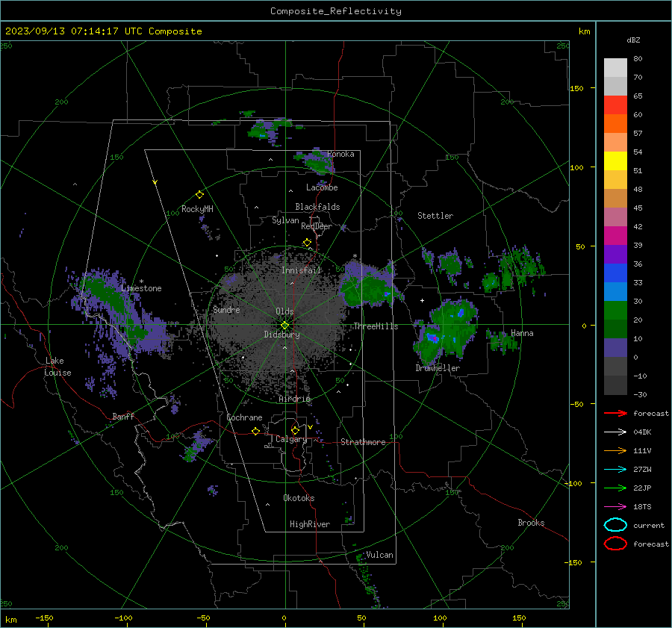Screen dimensions: 672x628
Task: Click the cyan current ellipse icon
Action: click(x=615, y=525)
